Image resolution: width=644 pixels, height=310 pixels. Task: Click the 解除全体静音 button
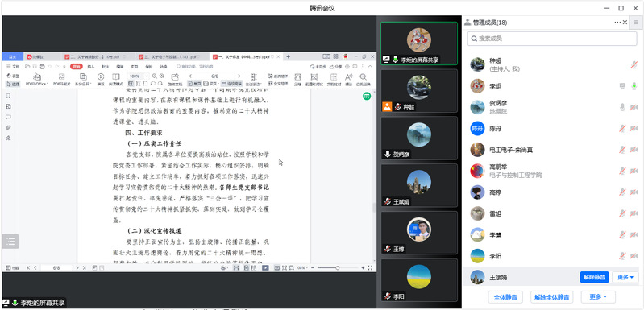point(552,297)
